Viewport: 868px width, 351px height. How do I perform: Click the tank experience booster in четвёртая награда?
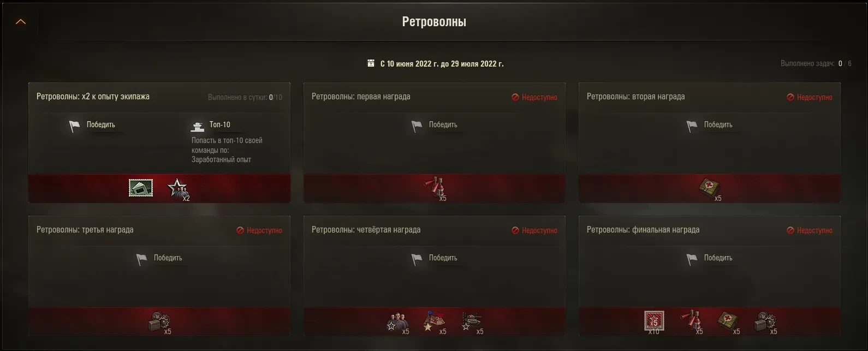(x=472, y=322)
